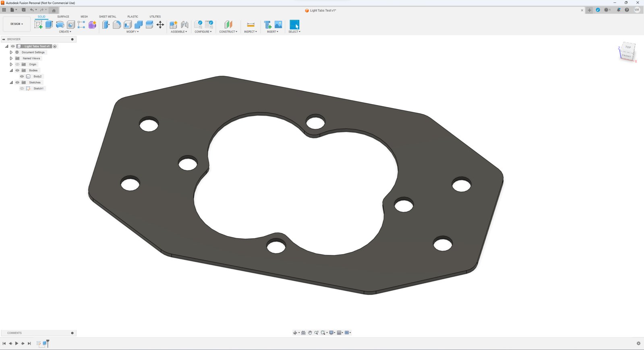Show the Sketch1 sketch

point(22,89)
